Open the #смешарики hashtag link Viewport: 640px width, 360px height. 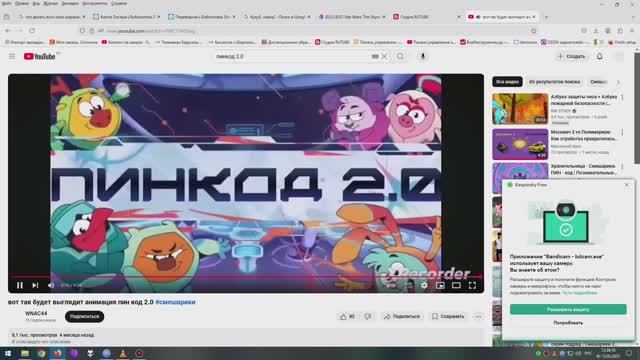click(x=176, y=302)
